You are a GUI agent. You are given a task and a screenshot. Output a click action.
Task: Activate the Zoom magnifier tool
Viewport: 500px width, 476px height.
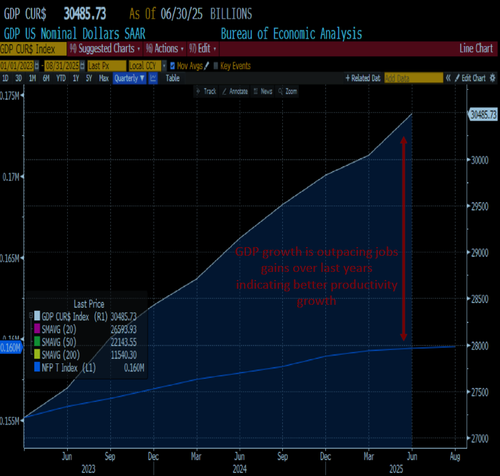click(287, 91)
